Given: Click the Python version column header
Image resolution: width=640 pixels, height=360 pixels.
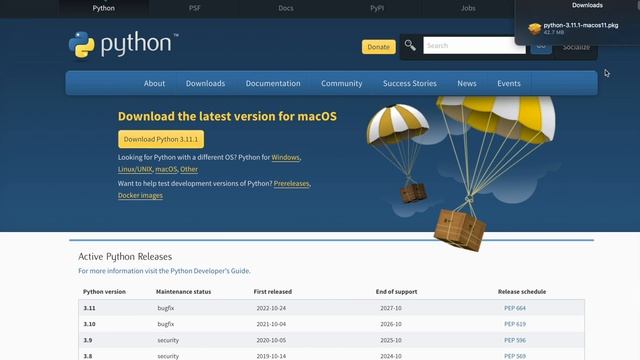Looking at the screenshot, I should [x=104, y=292].
